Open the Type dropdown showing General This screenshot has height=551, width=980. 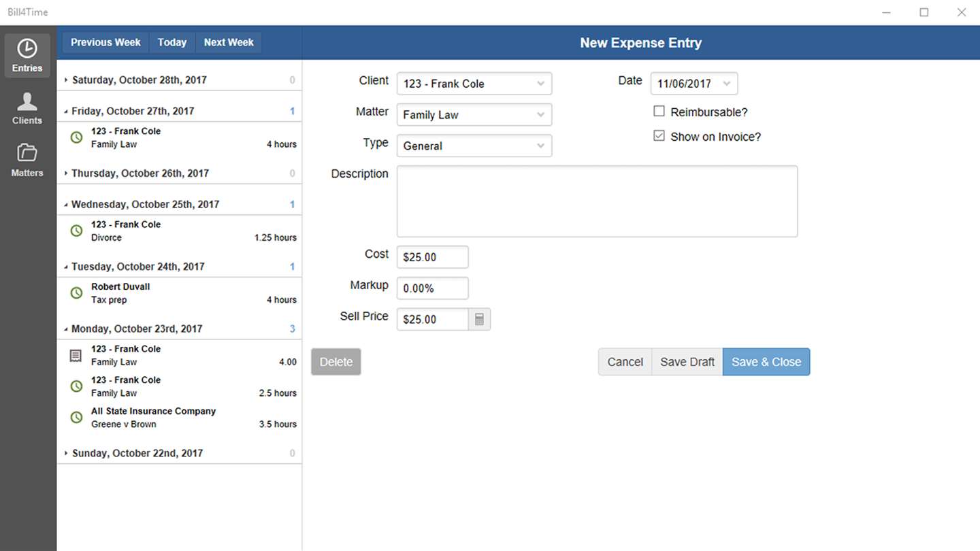(474, 146)
